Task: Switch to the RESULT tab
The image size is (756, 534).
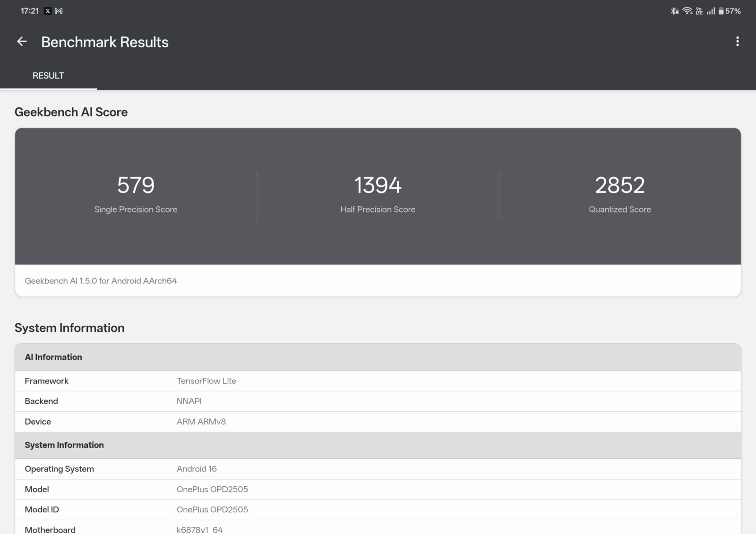Action: (x=48, y=76)
